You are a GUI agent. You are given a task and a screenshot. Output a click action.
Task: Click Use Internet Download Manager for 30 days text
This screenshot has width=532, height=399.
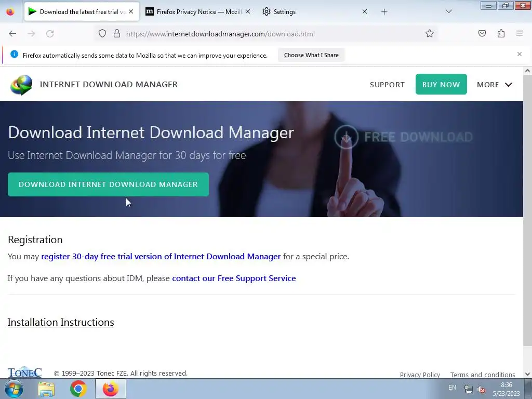pos(127,155)
